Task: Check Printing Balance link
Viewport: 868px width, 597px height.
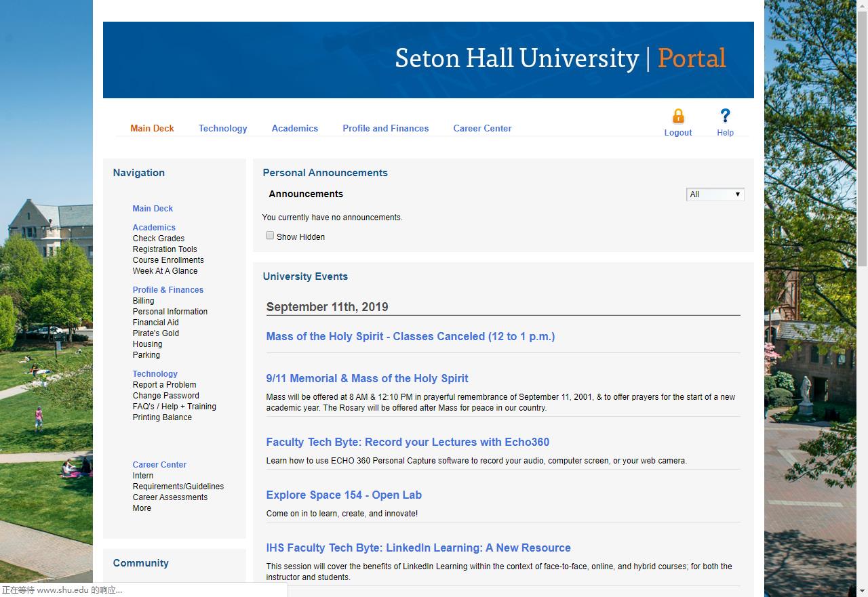Action: click(x=162, y=417)
